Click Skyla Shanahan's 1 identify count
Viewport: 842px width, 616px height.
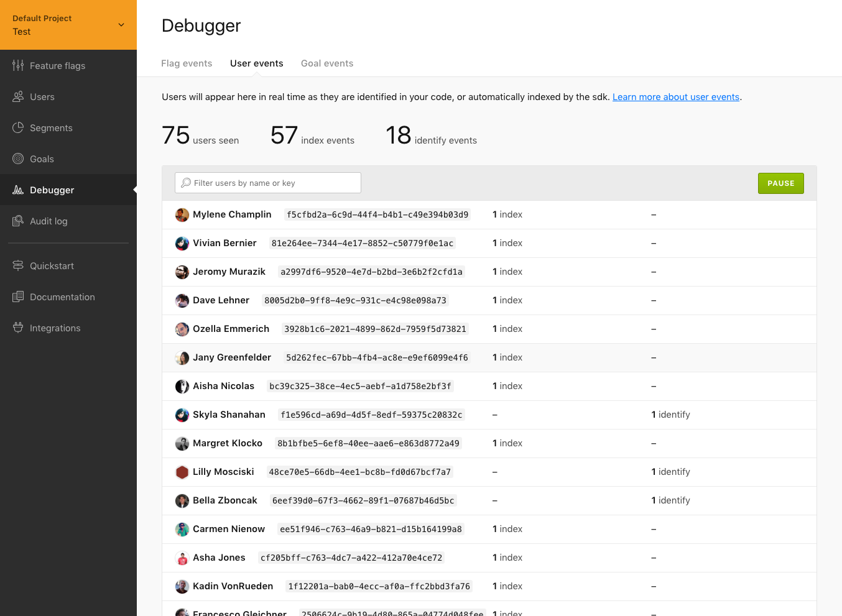point(670,415)
